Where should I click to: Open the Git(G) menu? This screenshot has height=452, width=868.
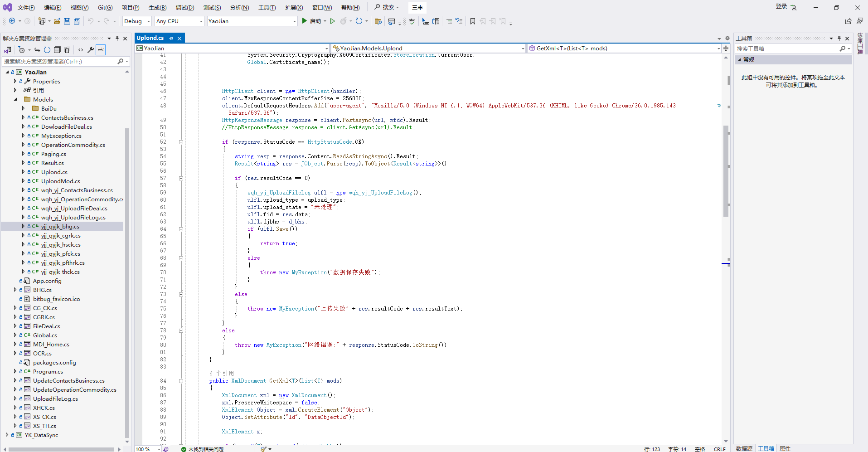[x=105, y=7]
